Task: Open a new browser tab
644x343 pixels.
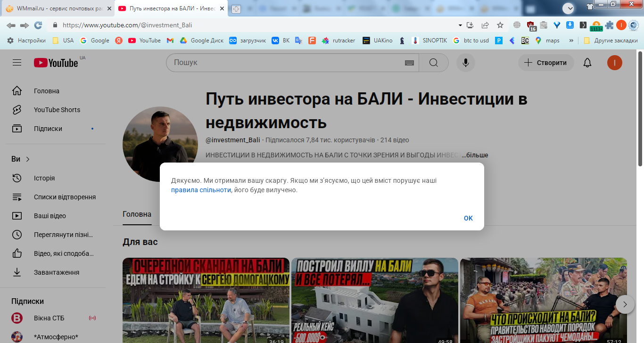Action: pyautogui.click(x=236, y=9)
